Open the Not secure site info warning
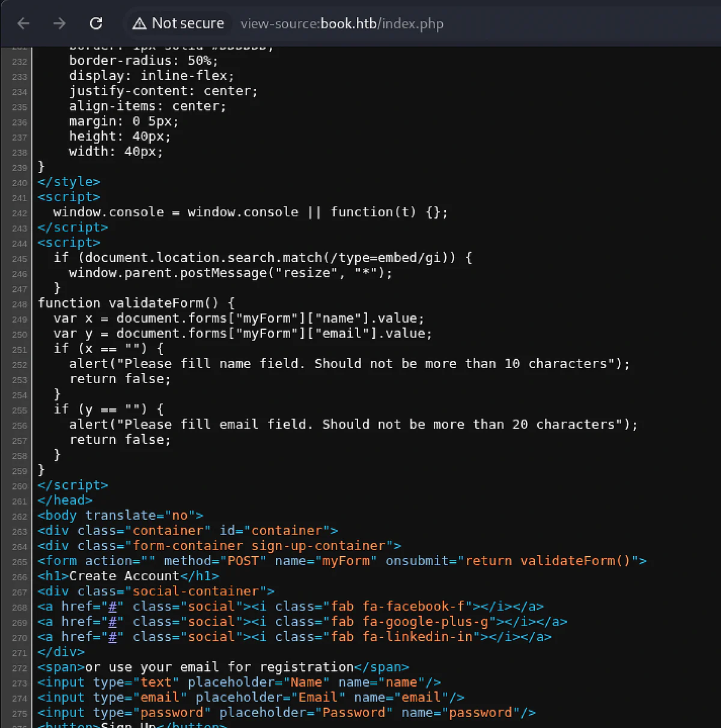The height and width of the screenshot is (728, 721). (x=178, y=23)
